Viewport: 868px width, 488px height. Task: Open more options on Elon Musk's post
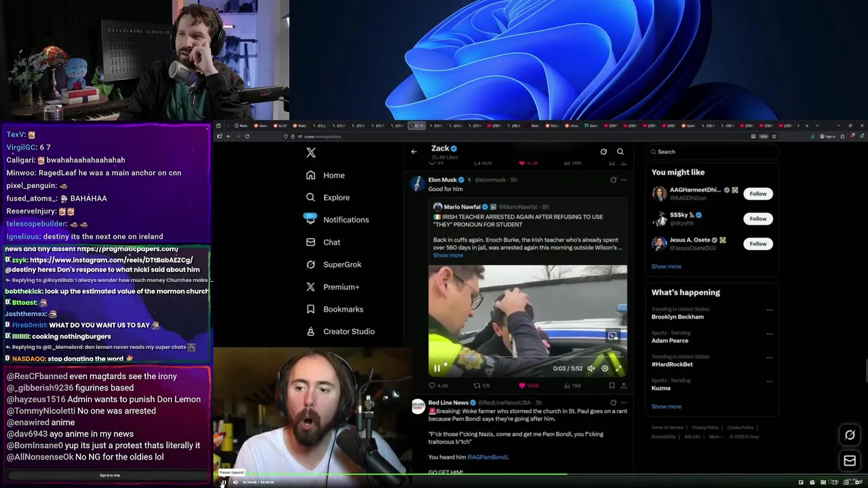(623, 180)
